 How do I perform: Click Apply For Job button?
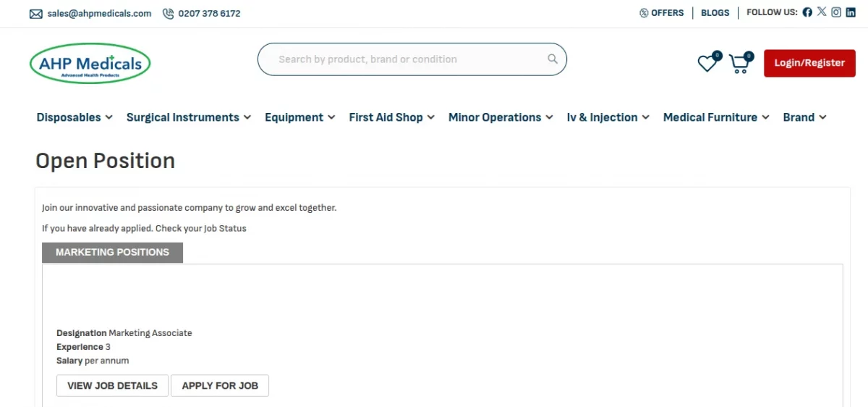(x=220, y=386)
